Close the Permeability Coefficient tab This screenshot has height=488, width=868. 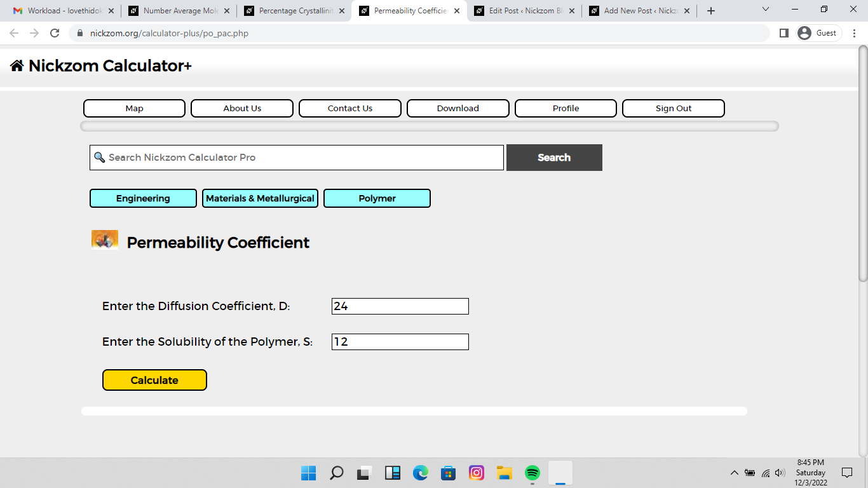pyautogui.click(x=457, y=11)
